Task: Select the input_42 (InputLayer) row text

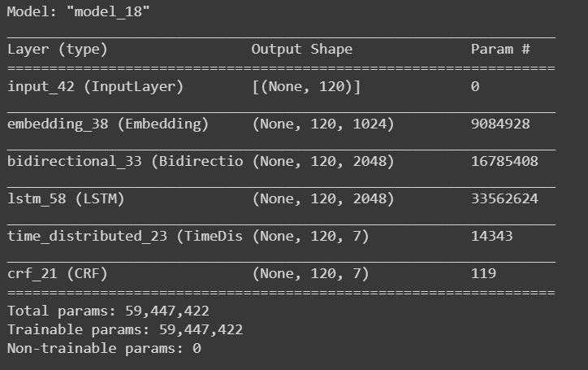Action: point(96,87)
